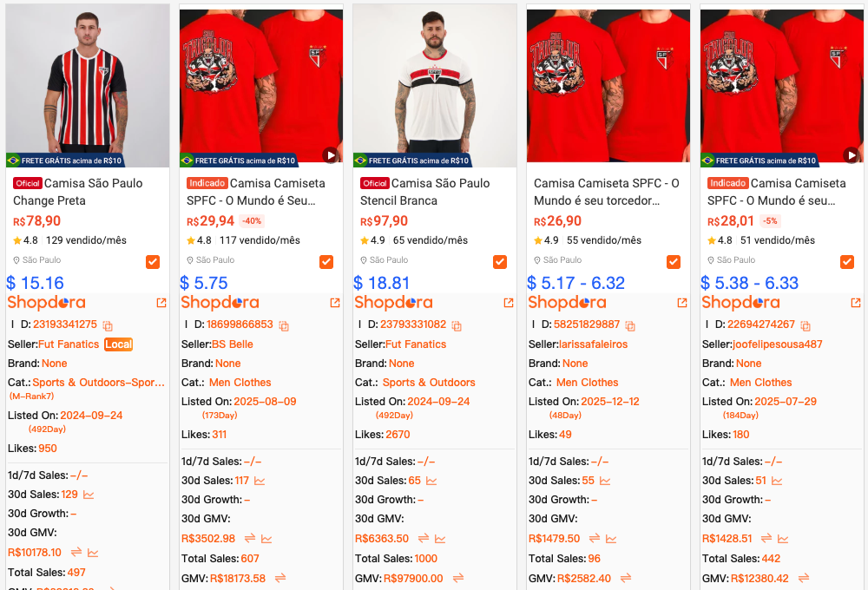868x590 pixels.
Task: Untick checkbox on Stencil Branca shirt
Action: tap(500, 262)
